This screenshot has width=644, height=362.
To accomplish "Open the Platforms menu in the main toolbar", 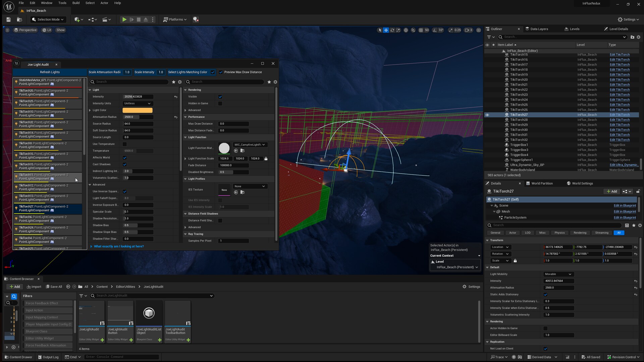I will click(x=175, y=19).
